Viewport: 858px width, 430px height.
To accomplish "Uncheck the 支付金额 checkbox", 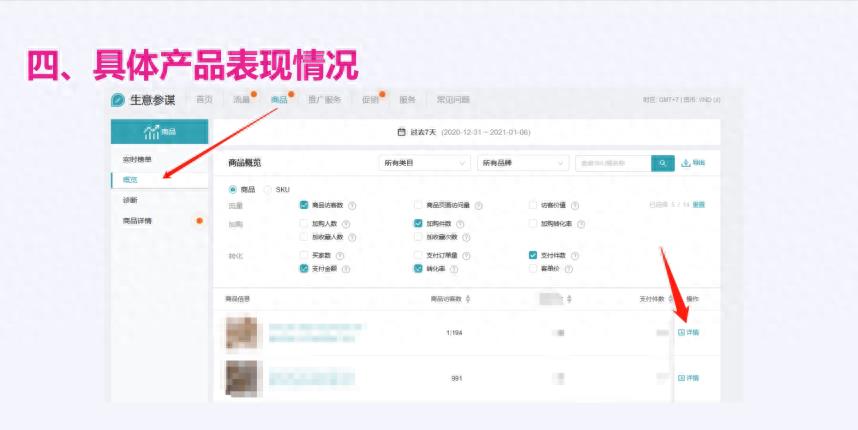I will [x=304, y=269].
